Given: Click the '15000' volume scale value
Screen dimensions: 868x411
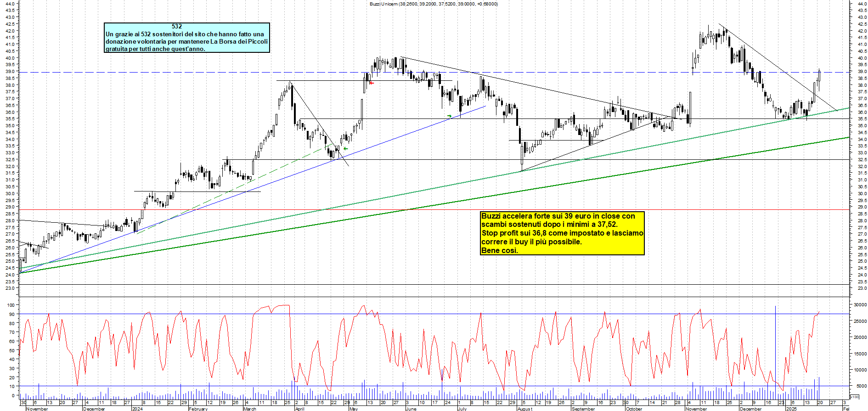Looking at the screenshot, I should pos(860,354).
